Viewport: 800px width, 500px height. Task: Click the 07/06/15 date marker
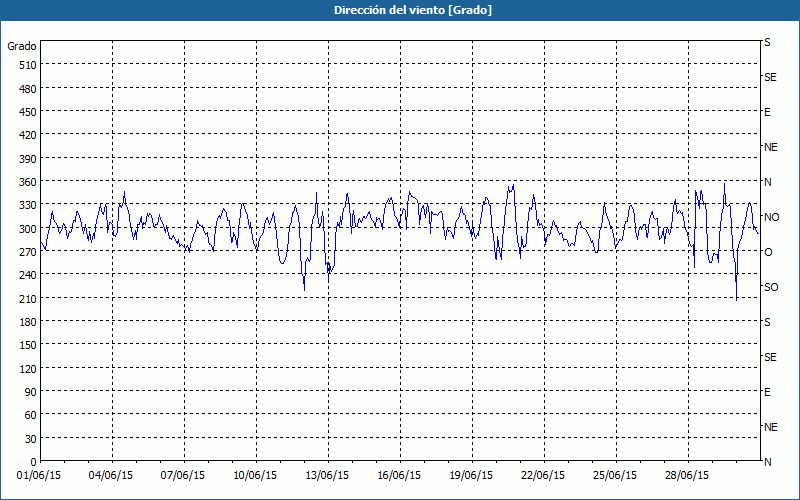(x=184, y=476)
